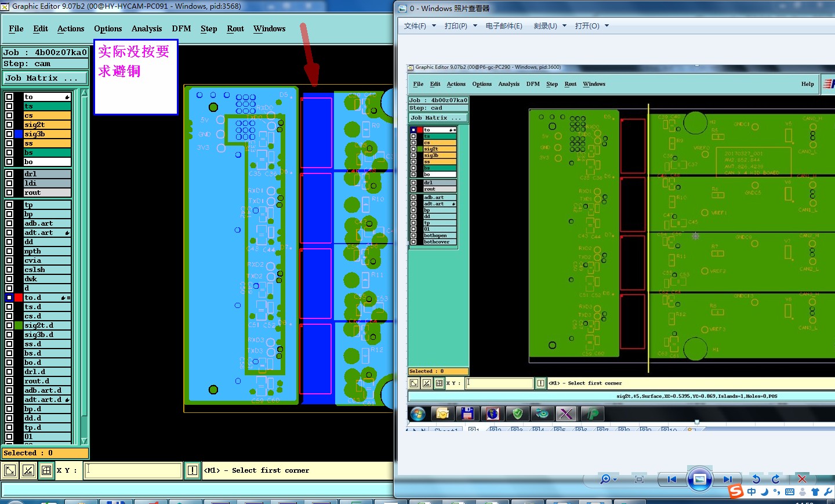This screenshot has height=504, width=835.
Task: Toggle the checkbox for layer sig2t
Action: pyautogui.click(x=9, y=125)
